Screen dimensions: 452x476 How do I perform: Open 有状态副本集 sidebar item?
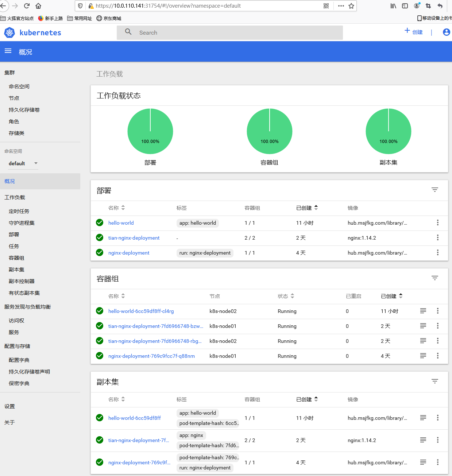24,293
